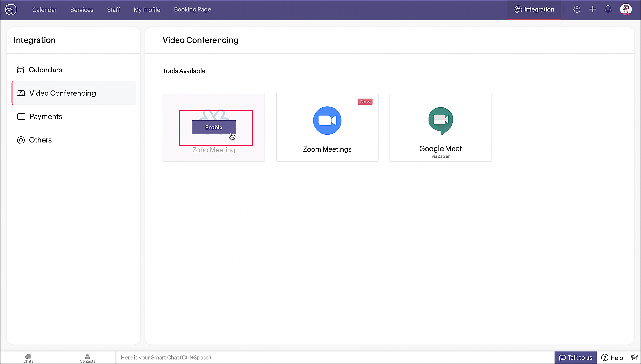The image size is (641, 364).
Task: Select Others in Integration sidebar
Action: pos(74,140)
